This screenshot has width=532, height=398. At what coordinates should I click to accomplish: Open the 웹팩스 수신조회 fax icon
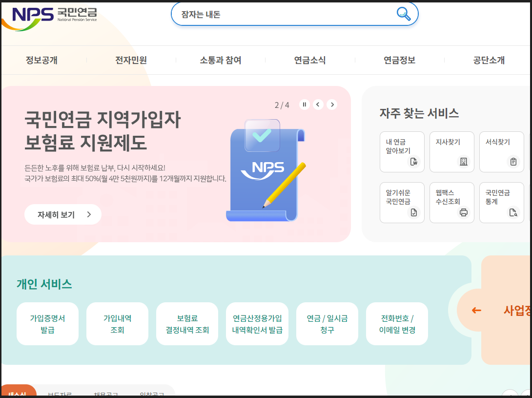coord(451,202)
